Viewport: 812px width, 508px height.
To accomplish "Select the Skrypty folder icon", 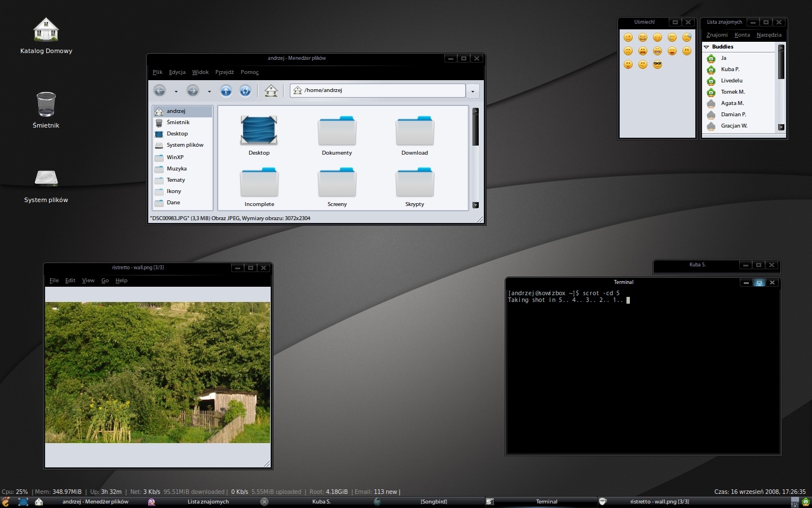I will point(414,182).
